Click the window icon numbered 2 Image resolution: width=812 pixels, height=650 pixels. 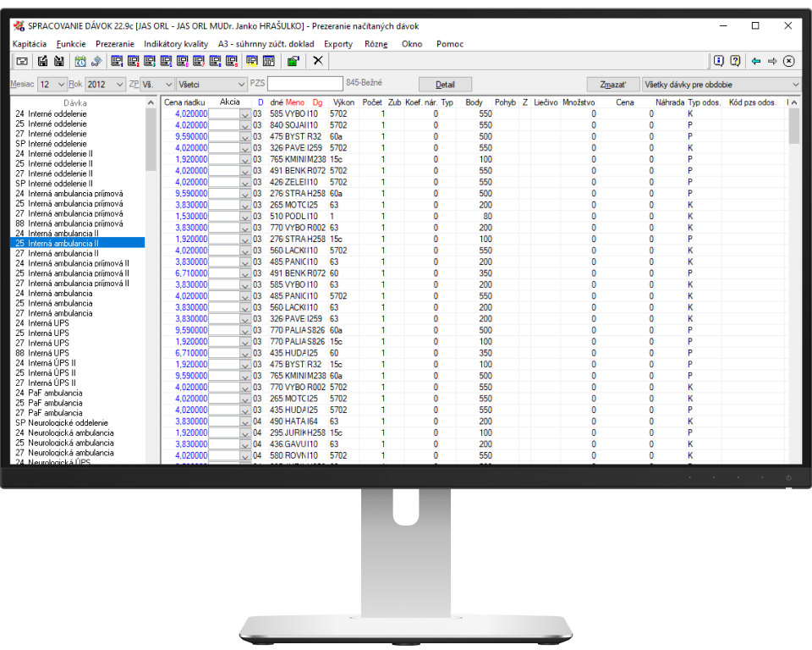click(x=133, y=61)
